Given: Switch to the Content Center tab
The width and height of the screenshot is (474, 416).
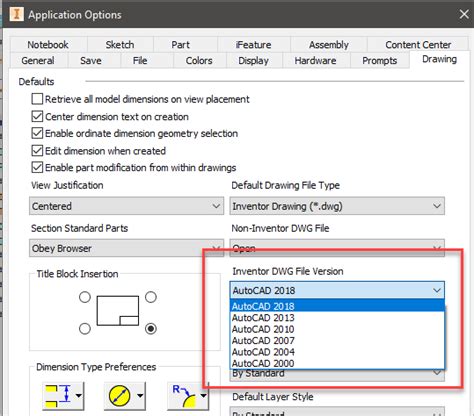Looking at the screenshot, I should point(418,45).
